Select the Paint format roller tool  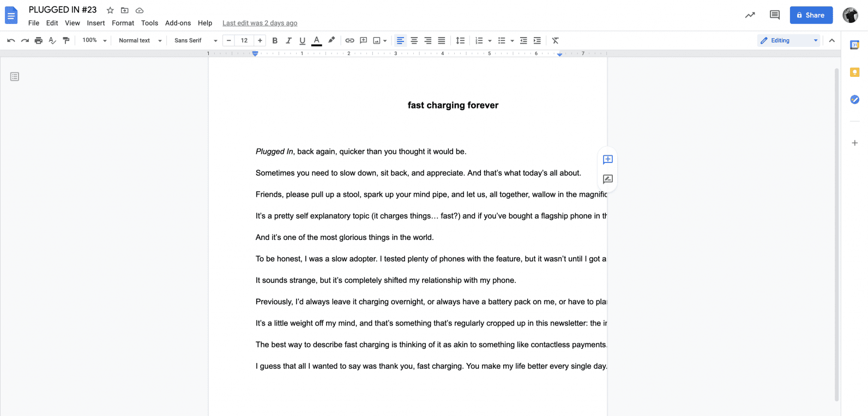pyautogui.click(x=66, y=40)
